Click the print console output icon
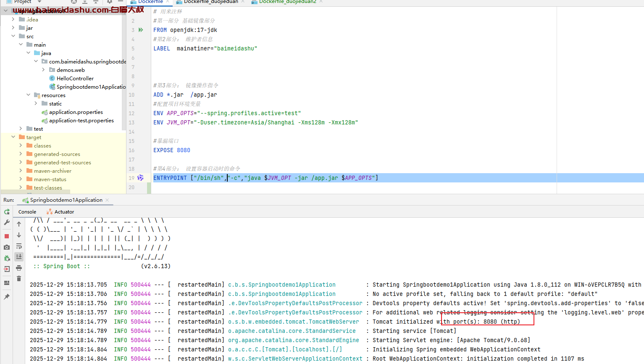The width and height of the screenshot is (644, 364). point(19,268)
